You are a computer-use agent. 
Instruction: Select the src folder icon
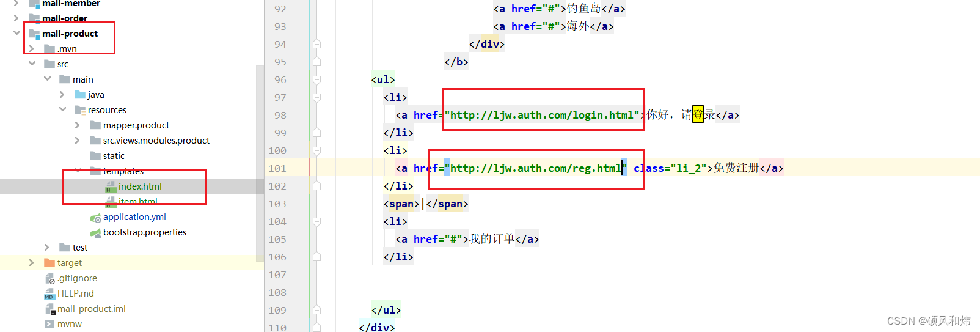[49, 64]
